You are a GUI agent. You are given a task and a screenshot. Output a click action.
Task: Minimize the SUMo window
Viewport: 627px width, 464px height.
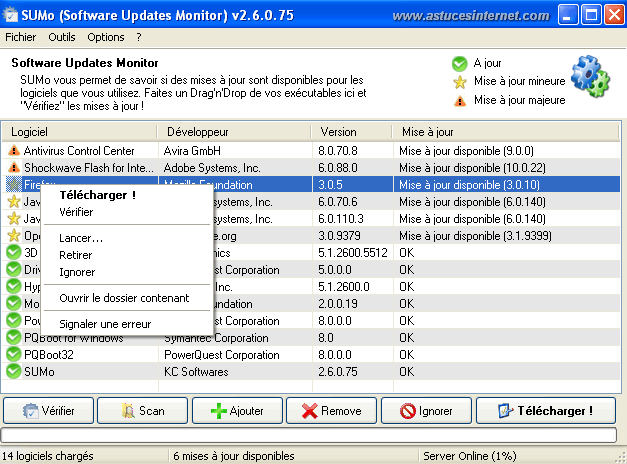(x=568, y=15)
